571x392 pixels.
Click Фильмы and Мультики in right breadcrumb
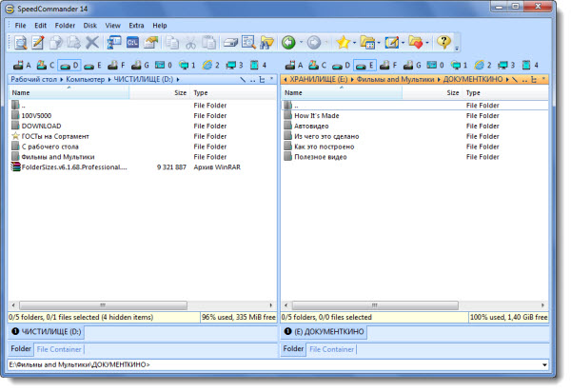coord(390,80)
